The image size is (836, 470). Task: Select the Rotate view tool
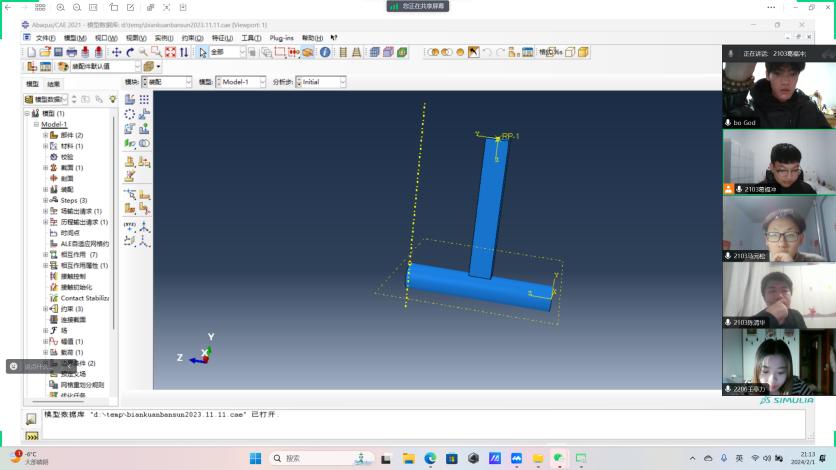130,52
